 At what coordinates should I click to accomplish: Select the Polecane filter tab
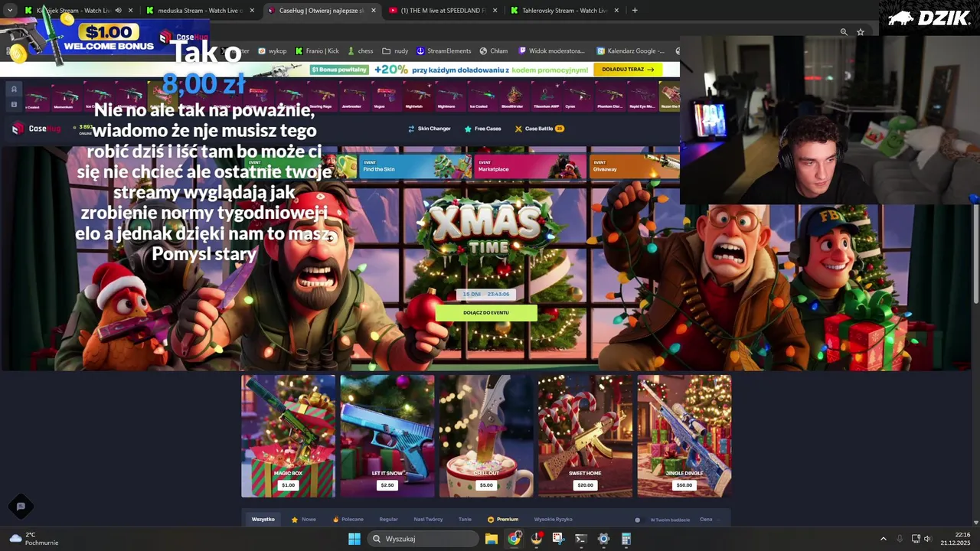pos(348,520)
